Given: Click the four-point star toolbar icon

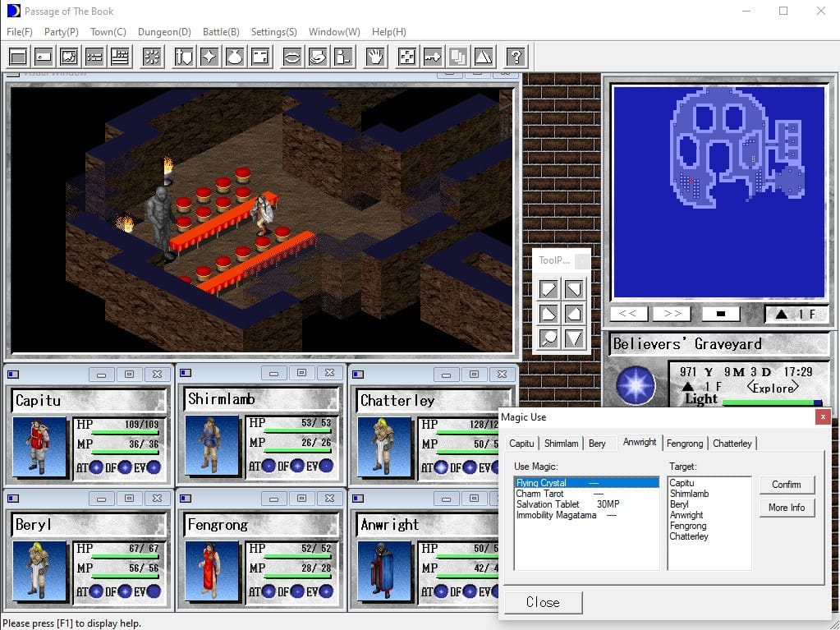Looking at the screenshot, I should pos(209,57).
